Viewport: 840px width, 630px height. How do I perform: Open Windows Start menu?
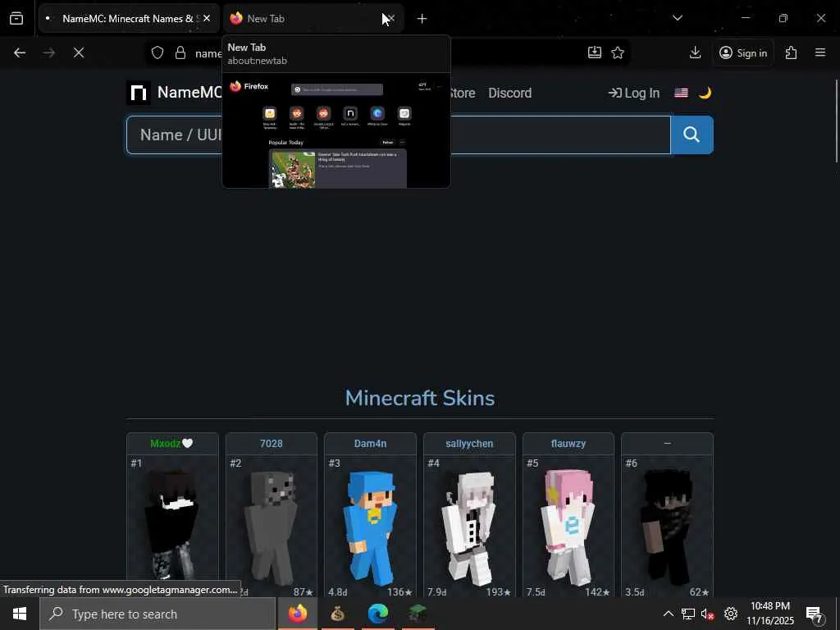(20, 614)
